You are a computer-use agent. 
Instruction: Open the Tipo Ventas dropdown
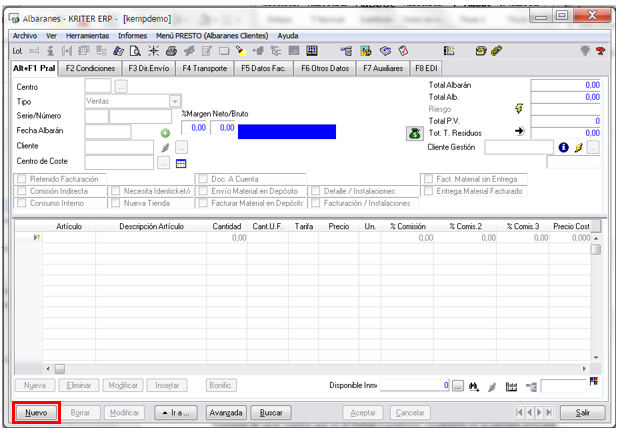tap(175, 101)
